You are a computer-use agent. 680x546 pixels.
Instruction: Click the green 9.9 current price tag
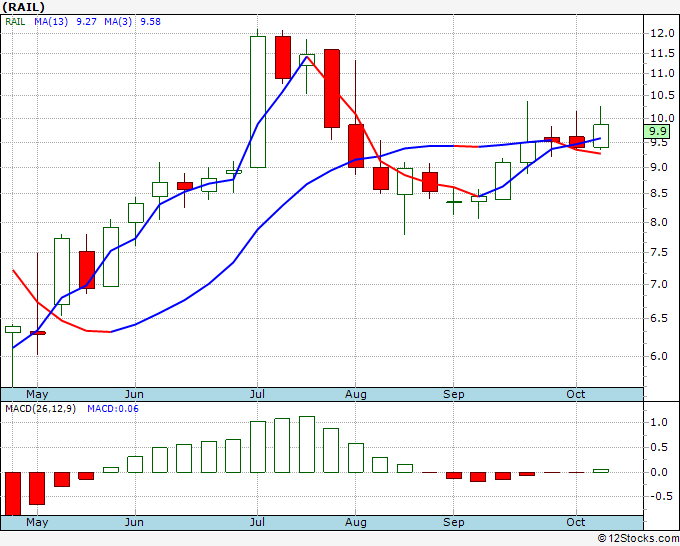(x=657, y=131)
